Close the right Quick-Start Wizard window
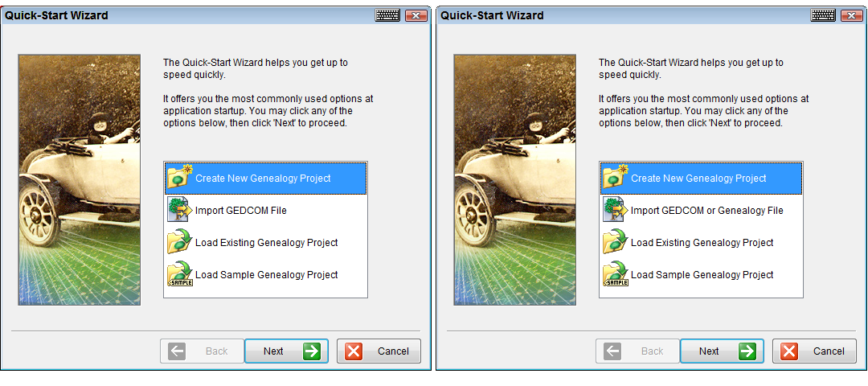The width and height of the screenshot is (868, 386). [x=852, y=15]
